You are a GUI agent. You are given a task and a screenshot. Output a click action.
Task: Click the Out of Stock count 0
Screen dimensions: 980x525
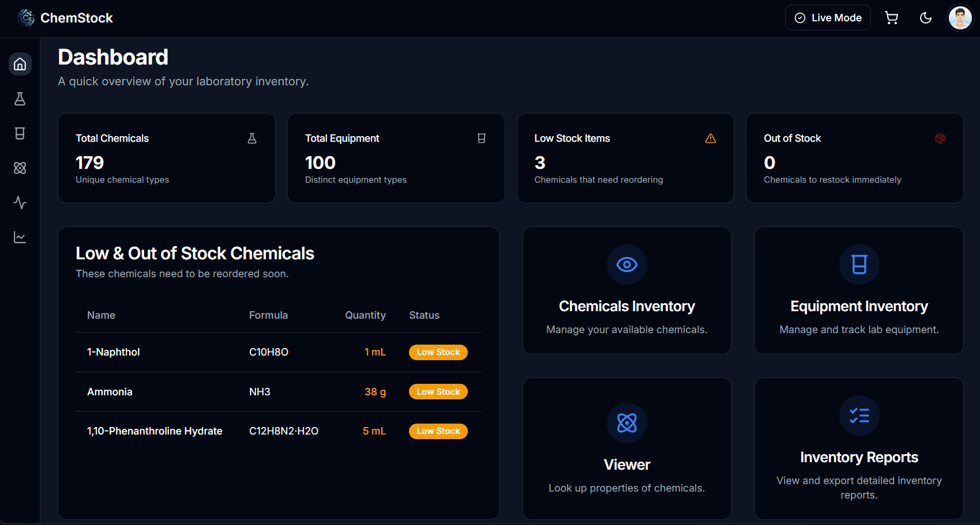769,163
